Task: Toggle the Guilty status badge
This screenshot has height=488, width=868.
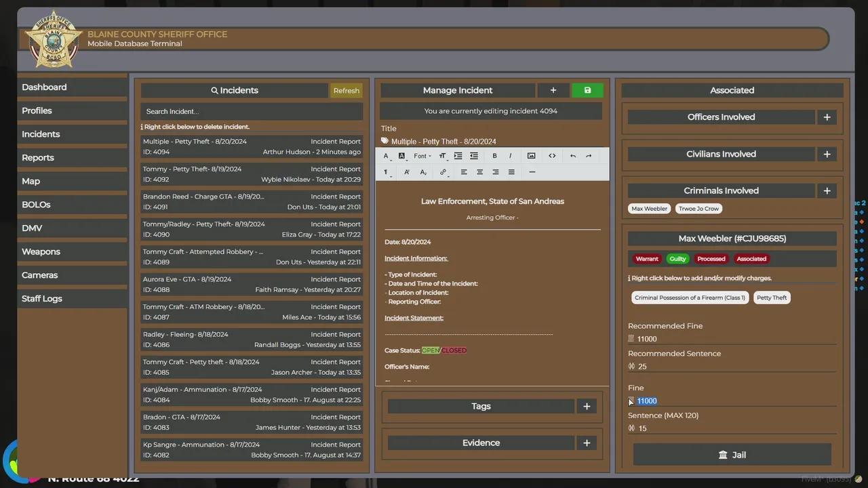Action: pos(677,259)
